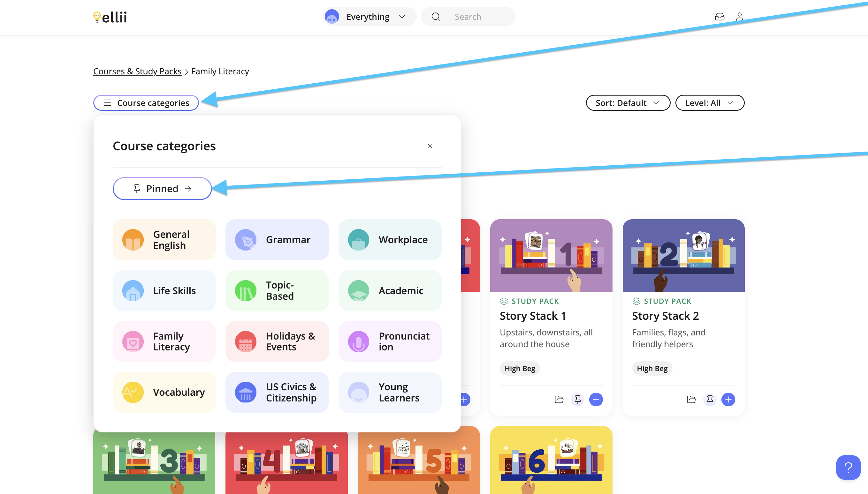Click the ellii logo
This screenshot has height=494, width=868.
coord(110,17)
